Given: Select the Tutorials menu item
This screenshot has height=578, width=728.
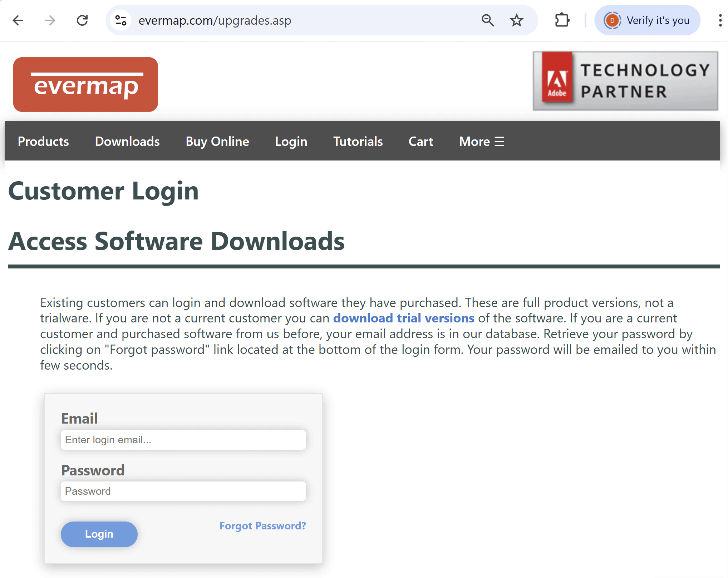Looking at the screenshot, I should [x=358, y=141].
